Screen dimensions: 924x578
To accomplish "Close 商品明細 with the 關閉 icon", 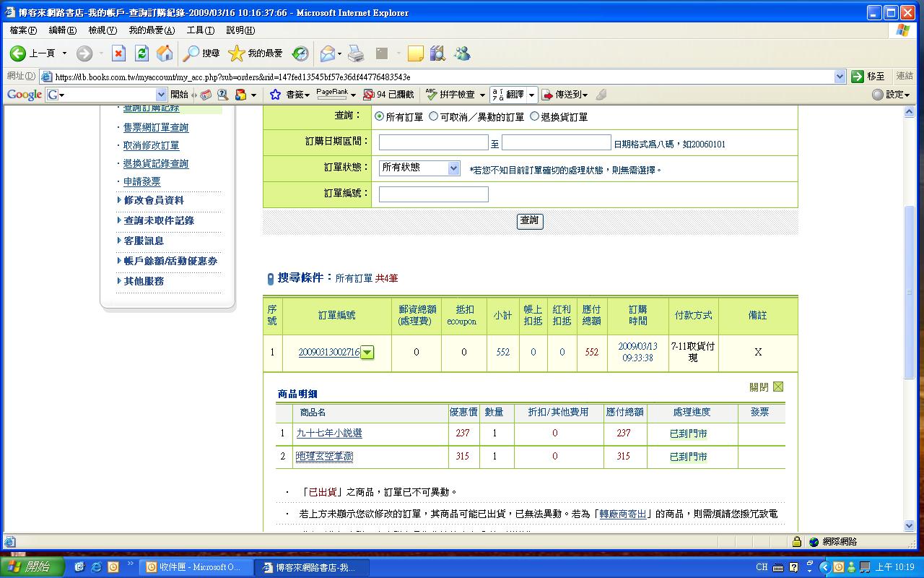I will tap(777, 387).
